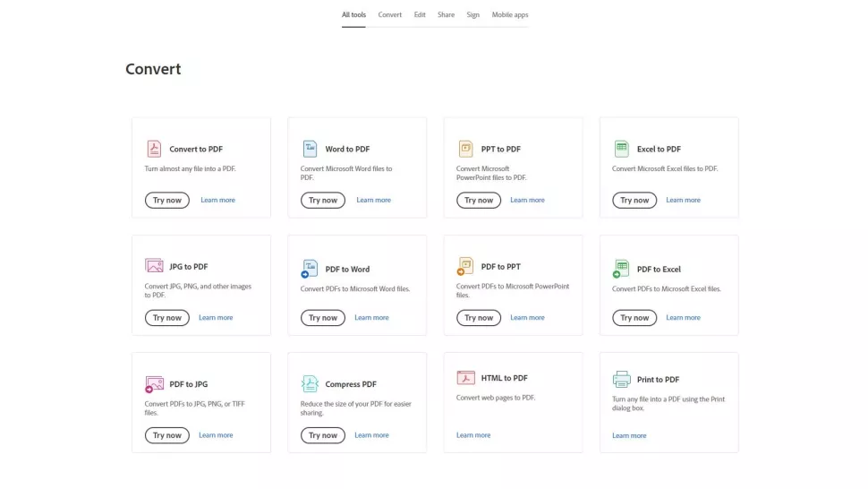Click the "Excel to PDF" card title
The height and width of the screenshot is (489, 868).
click(x=659, y=149)
